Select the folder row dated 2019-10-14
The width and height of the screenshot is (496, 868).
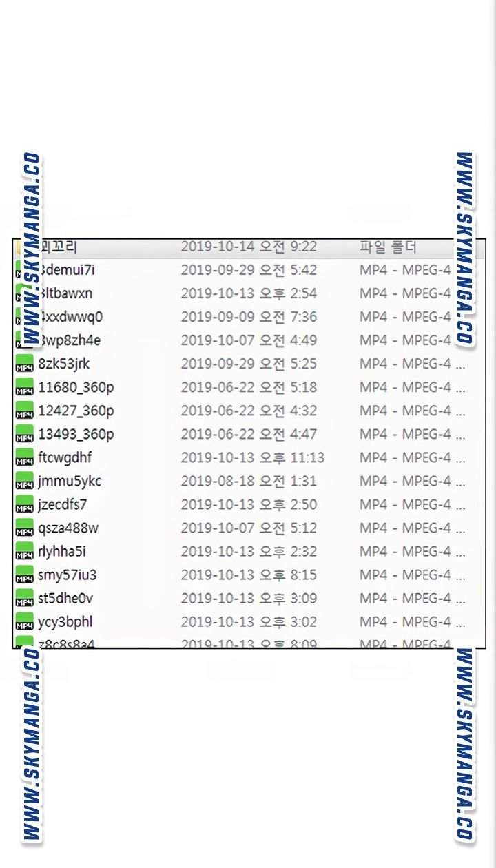(x=249, y=247)
